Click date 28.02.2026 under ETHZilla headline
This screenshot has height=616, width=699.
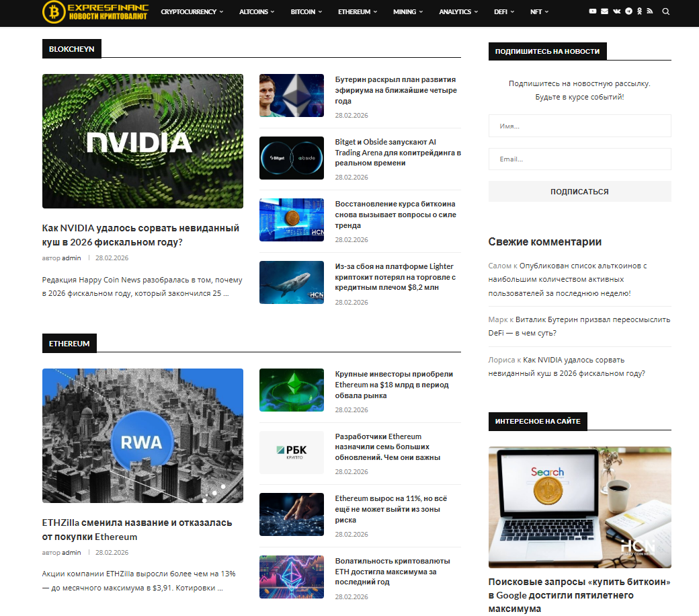point(112,552)
